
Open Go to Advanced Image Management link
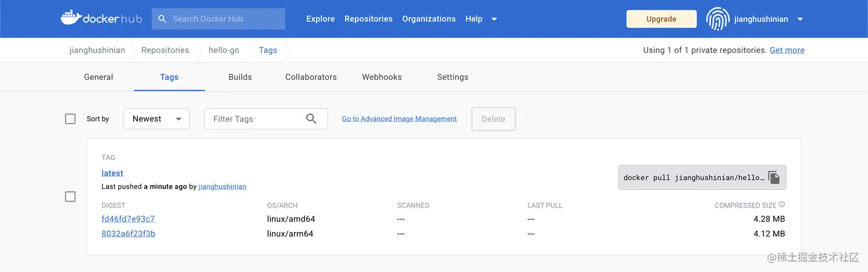coord(400,119)
